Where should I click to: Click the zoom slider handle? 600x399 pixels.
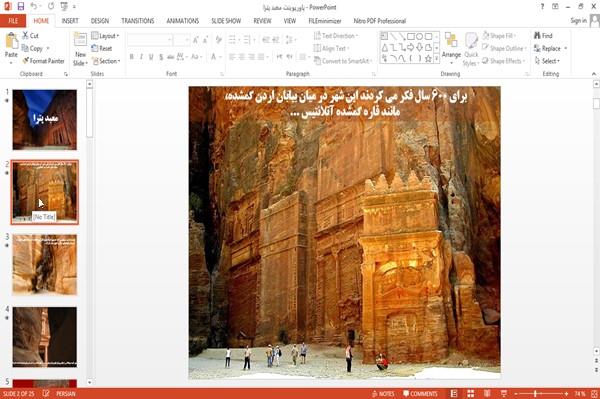(536, 394)
